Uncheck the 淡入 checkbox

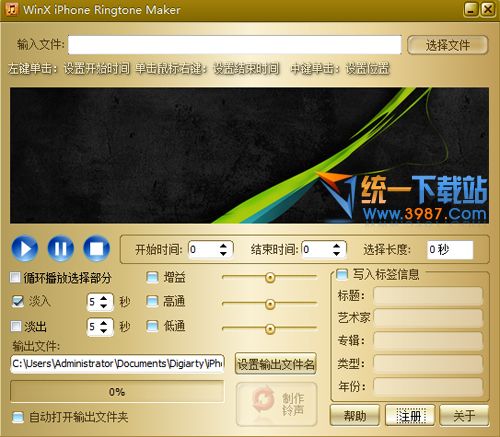pyautogui.click(x=18, y=301)
